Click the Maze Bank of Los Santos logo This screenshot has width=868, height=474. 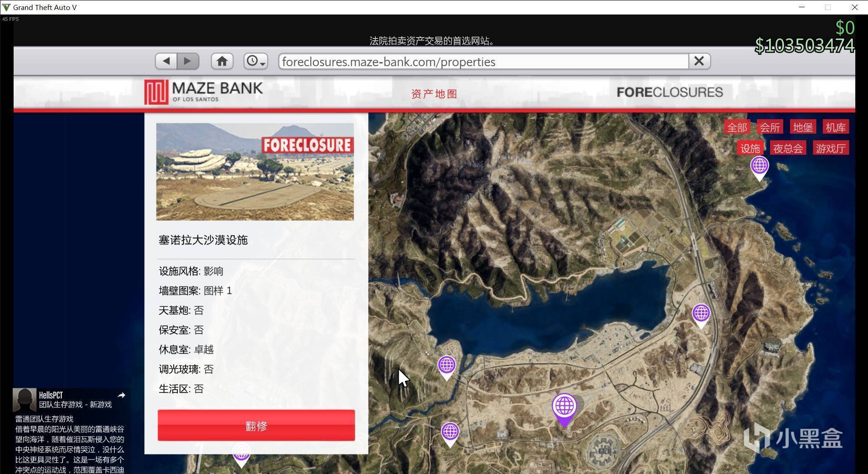click(x=204, y=92)
